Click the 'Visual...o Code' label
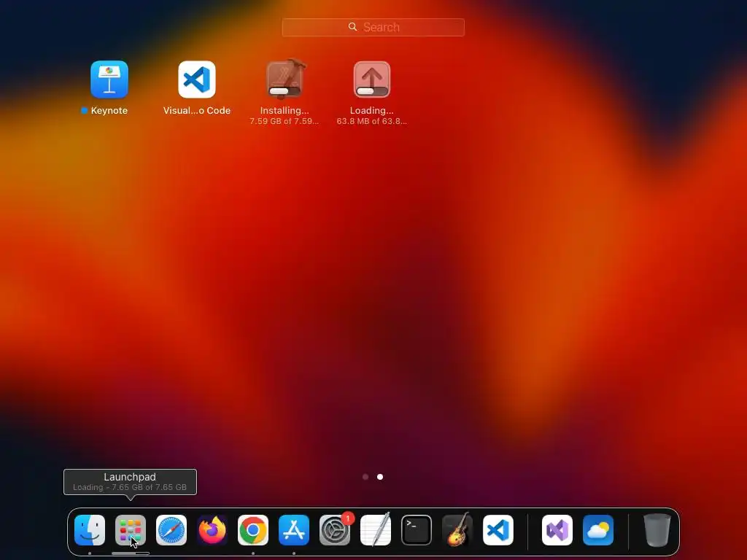Image resolution: width=747 pixels, height=560 pixels. click(197, 111)
